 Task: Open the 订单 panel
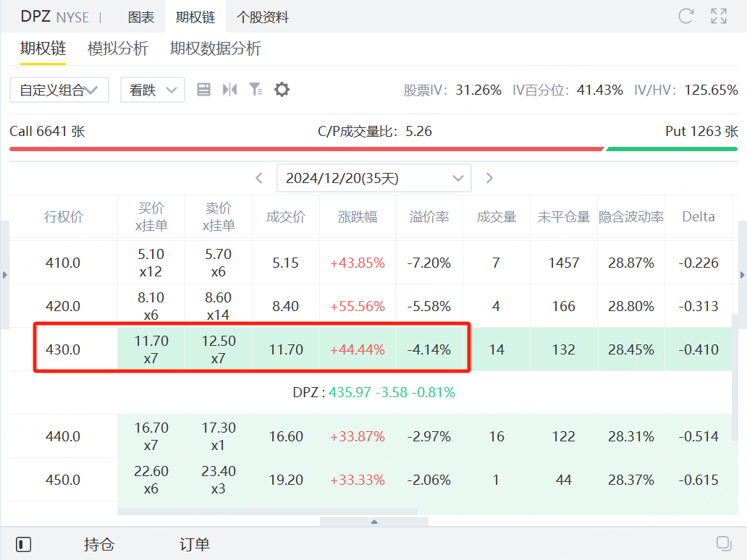tap(195, 544)
